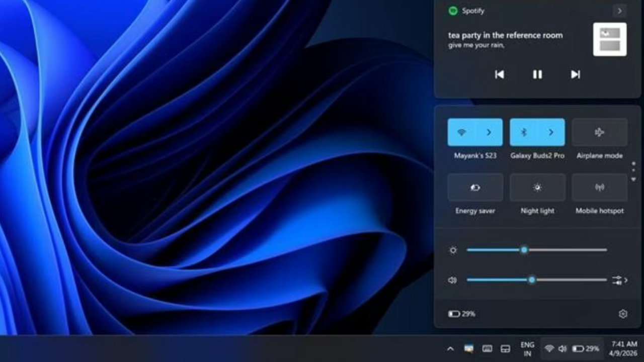Turn on Mobile hotspot
Screen dimensions: 644x362
point(599,187)
